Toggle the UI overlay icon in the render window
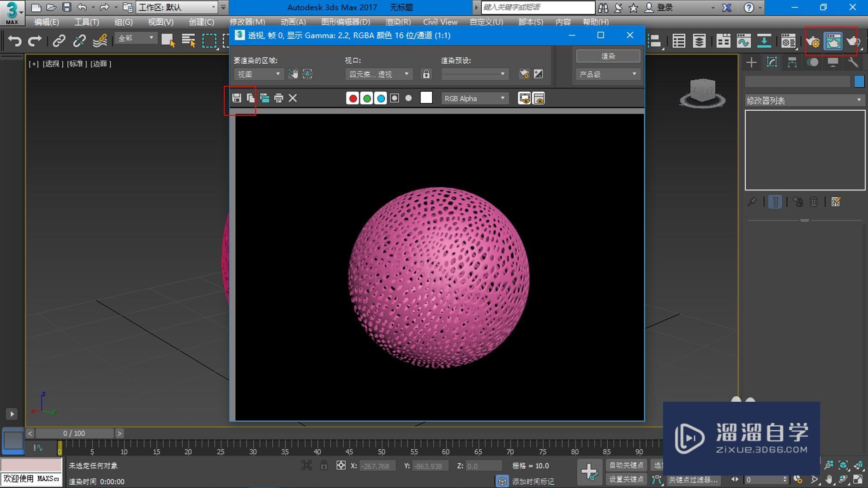The image size is (868, 488). 525,98
